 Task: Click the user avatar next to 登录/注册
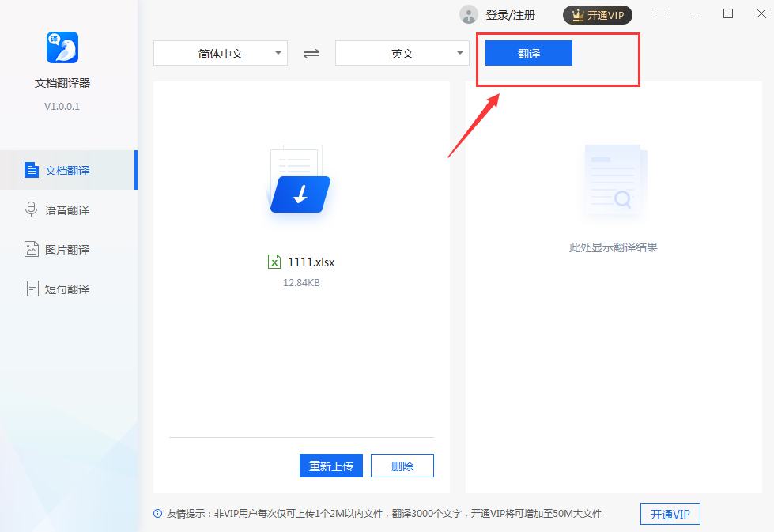click(468, 14)
